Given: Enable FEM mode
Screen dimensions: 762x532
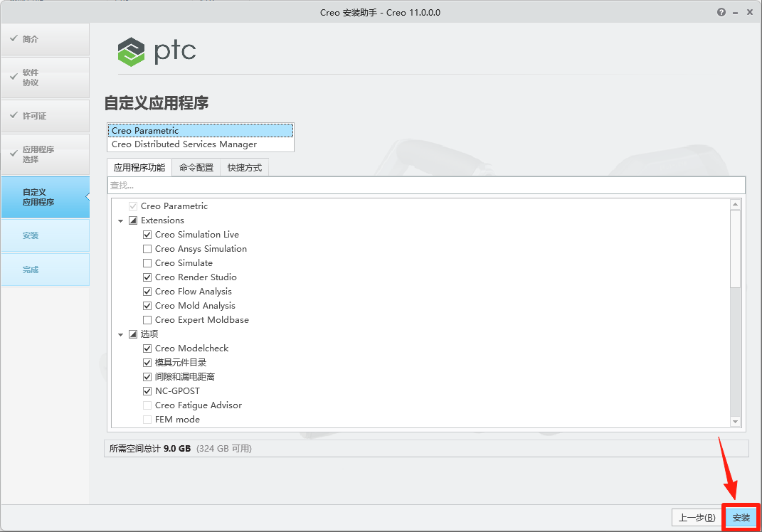Looking at the screenshot, I should (x=147, y=419).
